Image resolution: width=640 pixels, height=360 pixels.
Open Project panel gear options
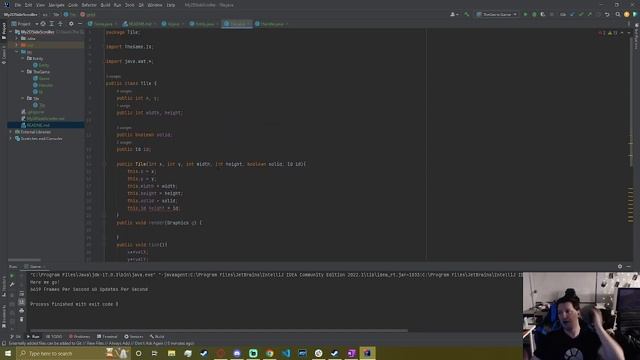pyautogui.click(x=71, y=24)
